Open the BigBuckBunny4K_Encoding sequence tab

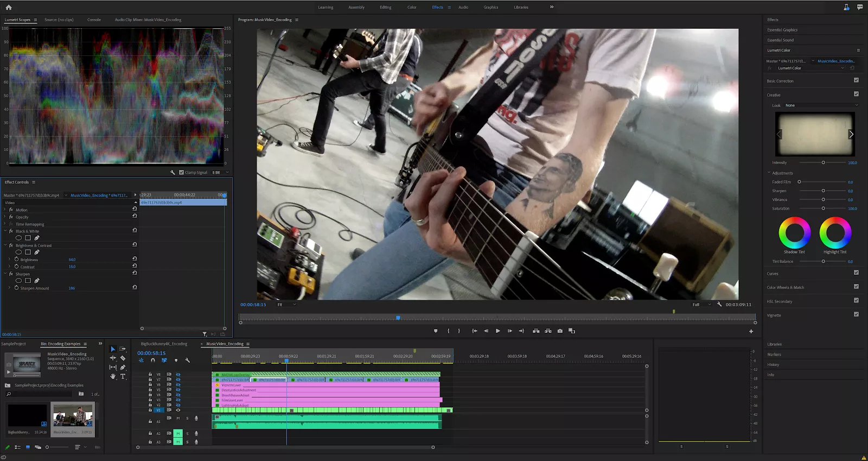coord(164,344)
